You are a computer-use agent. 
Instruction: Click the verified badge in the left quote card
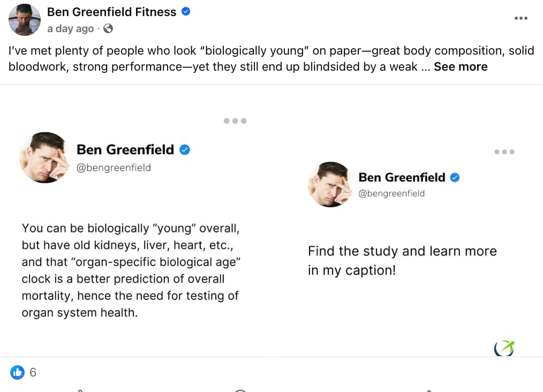click(185, 149)
